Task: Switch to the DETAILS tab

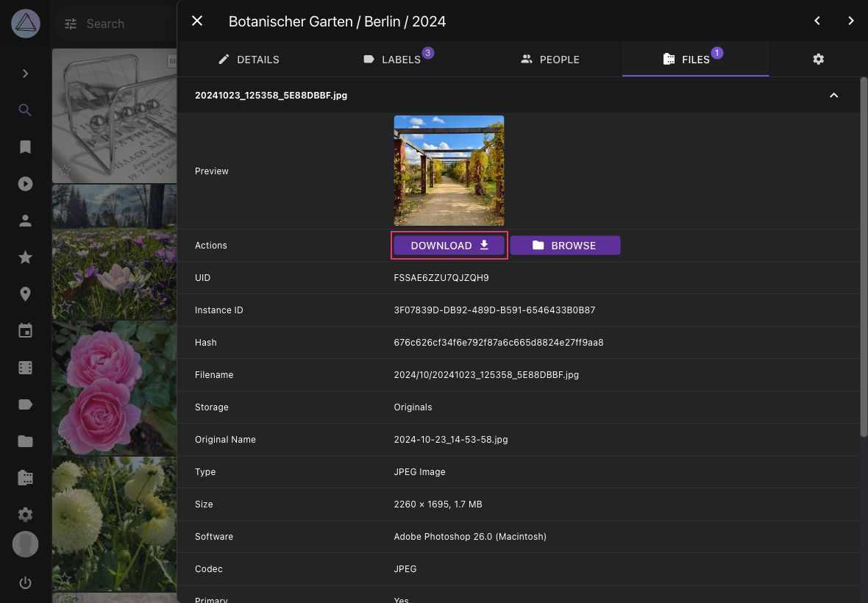Action: [249, 59]
